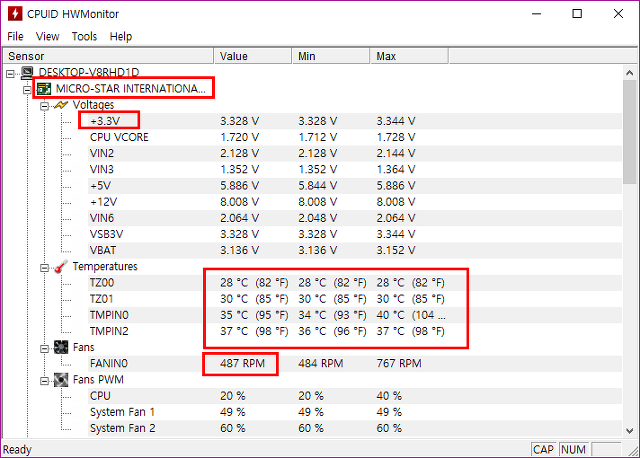The height and width of the screenshot is (458, 640).
Task: Select the MICRO-STAR INTERNATIONA... tree item
Action: point(131,89)
